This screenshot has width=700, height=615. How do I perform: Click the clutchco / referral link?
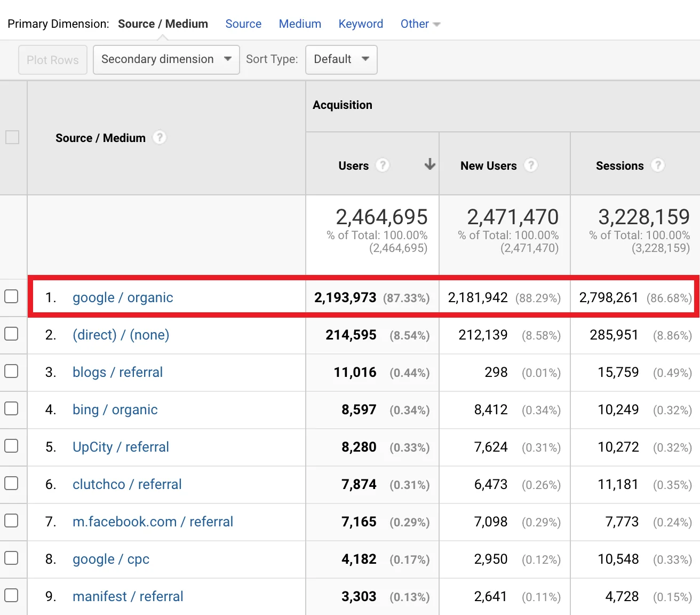click(127, 484)
